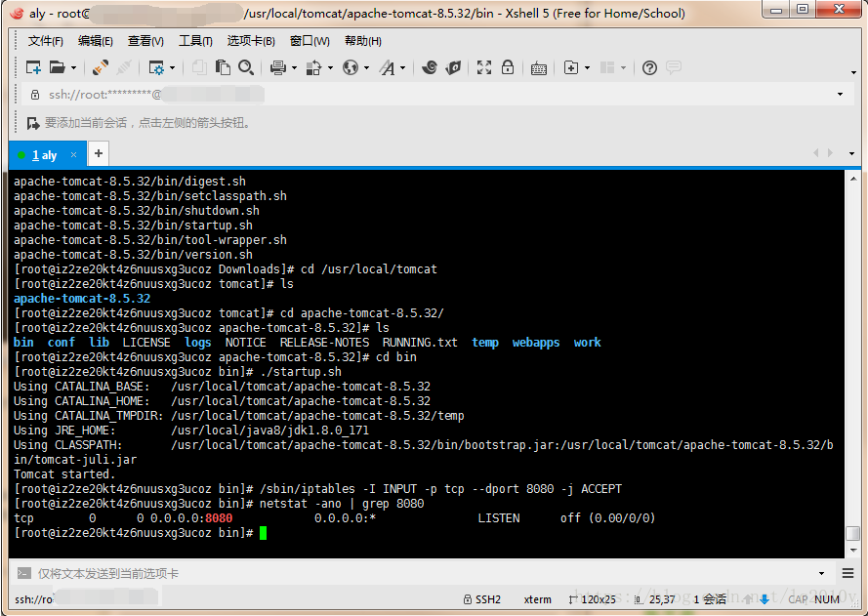Launch Xftp with the swirl icon
This screenshot has height=616, width=868.
pyautogui.click(x=429, y=67)
